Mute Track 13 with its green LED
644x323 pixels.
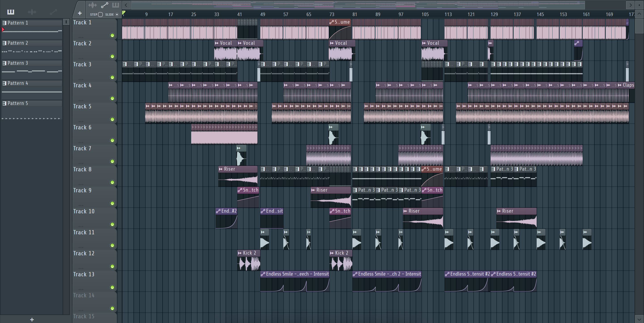click(112, 287)
